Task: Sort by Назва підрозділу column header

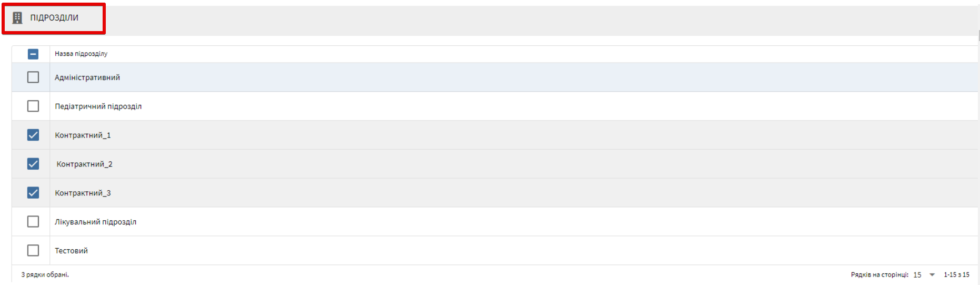Action: point(81,54)
